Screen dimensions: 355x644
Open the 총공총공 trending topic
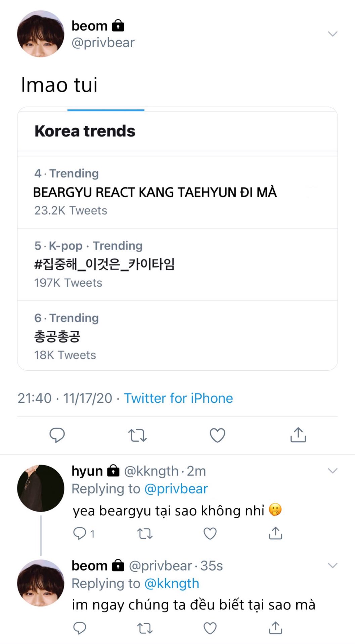[x=57, y=336]
